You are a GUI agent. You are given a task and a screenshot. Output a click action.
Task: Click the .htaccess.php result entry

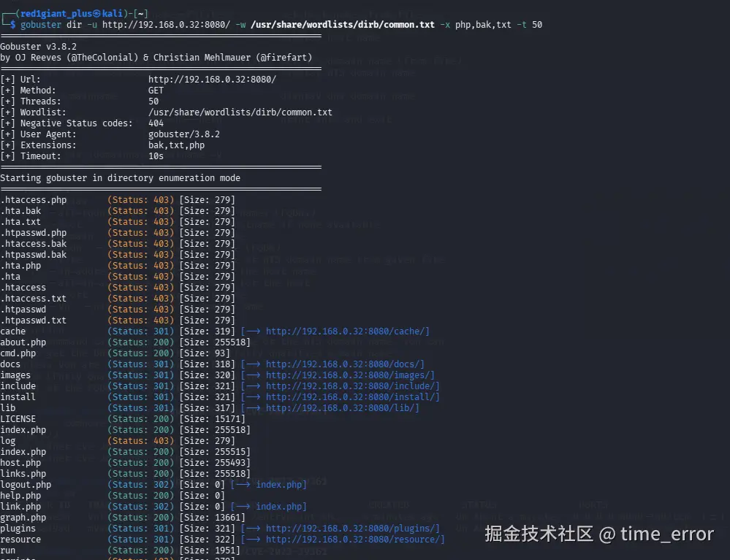tap(33, 200)
